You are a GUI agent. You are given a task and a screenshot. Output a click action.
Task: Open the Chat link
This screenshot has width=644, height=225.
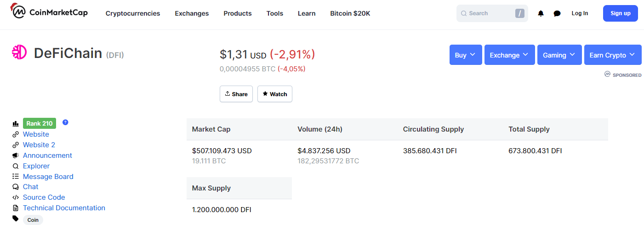point(31,187)
